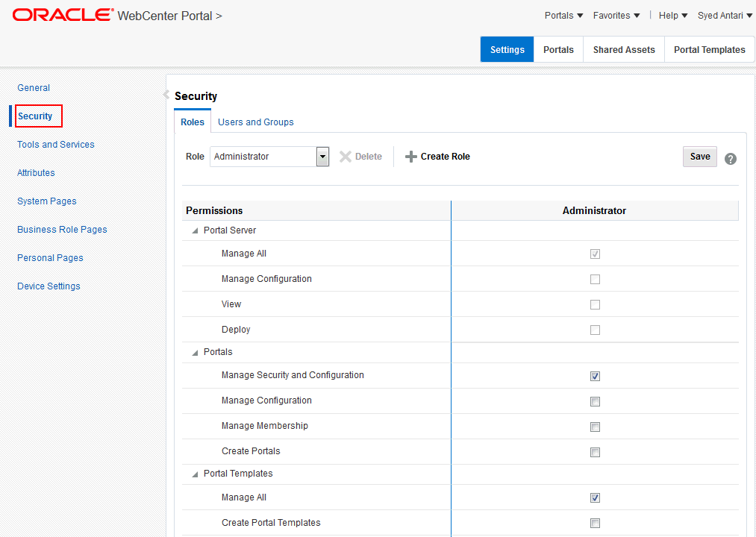Click the Save button
The height and width of the screenshot is (537, 756).
[x=699, y=157]
